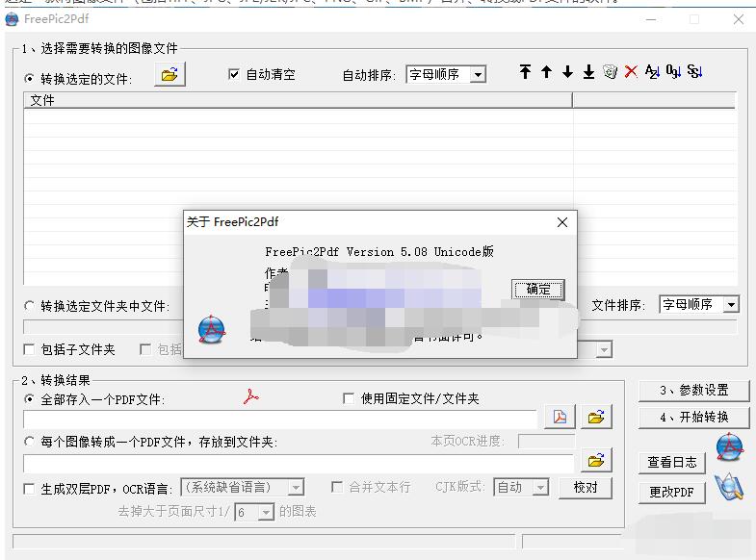Choose output PDF file icon
756x560 pixels.
coord(560,417)
